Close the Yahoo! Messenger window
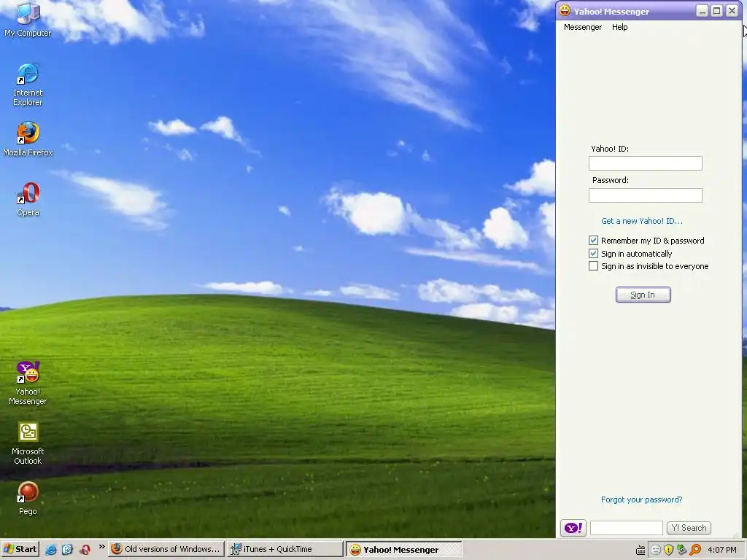Image resolution: width=747 pixels, height=560 pixels. point(732,11)
